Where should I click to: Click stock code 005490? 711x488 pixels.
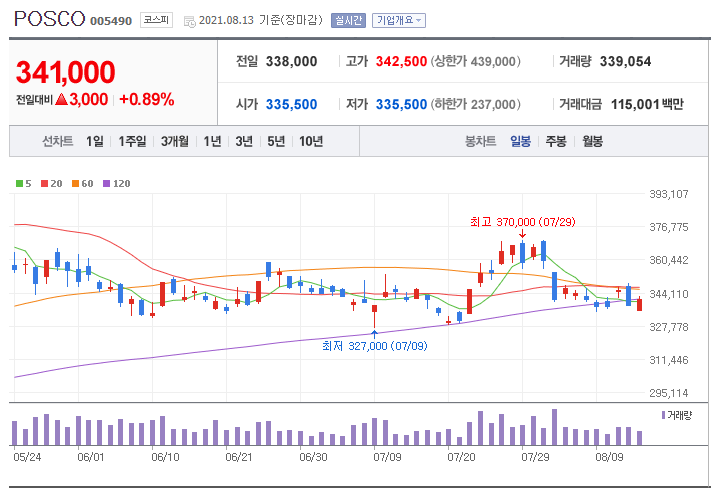point(111,21)
